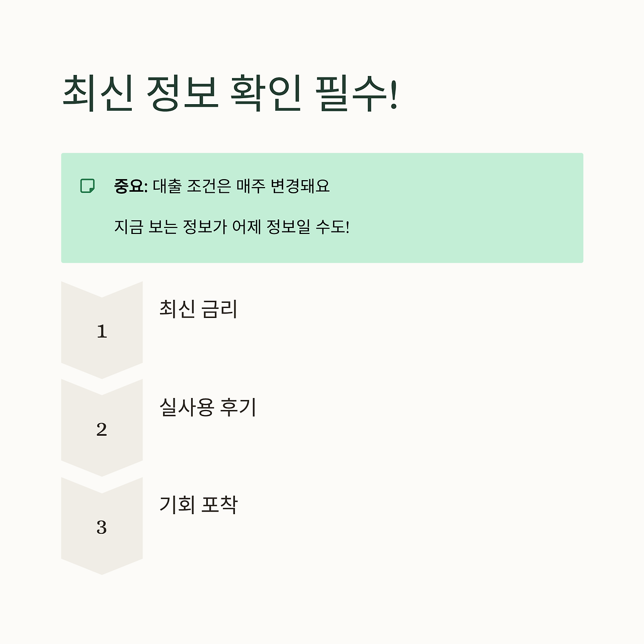Screen dimensions: 644x644
Task: Click '지금 보는 정보가 어제 정보일 수도!' line
Action: coord(232,227)
